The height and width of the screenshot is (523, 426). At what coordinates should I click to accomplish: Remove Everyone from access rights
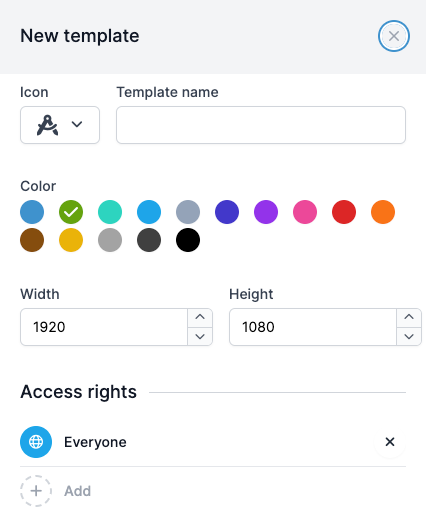[390, 442]
